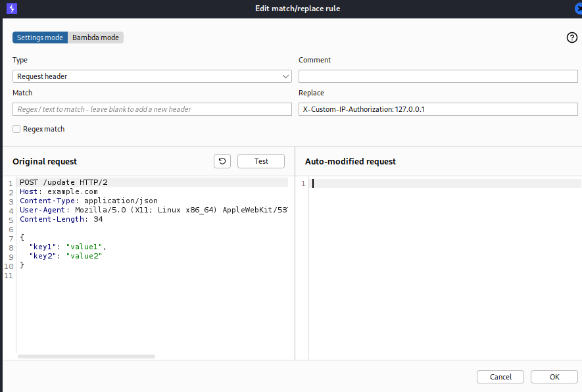The image size is (582, 392).
Task: Place cursor in Auto-modified request editor
Action: pyautogui.click(x=445, y=263)
